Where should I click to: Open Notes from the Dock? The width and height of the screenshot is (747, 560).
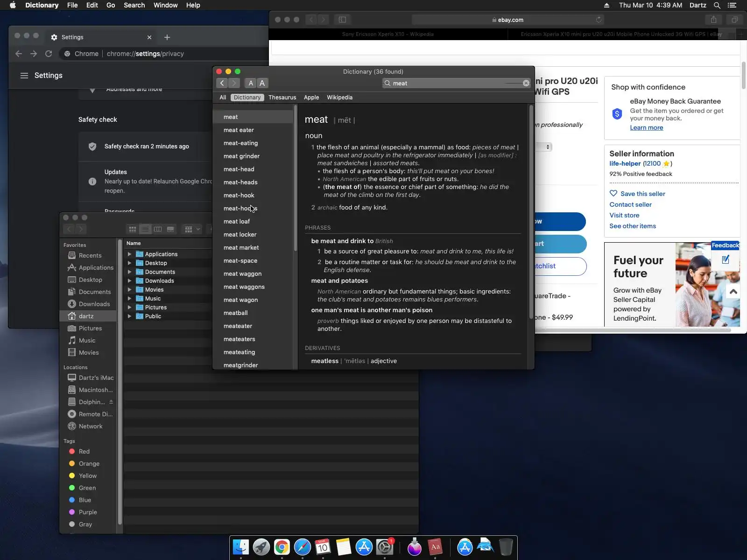click(344, 547)
